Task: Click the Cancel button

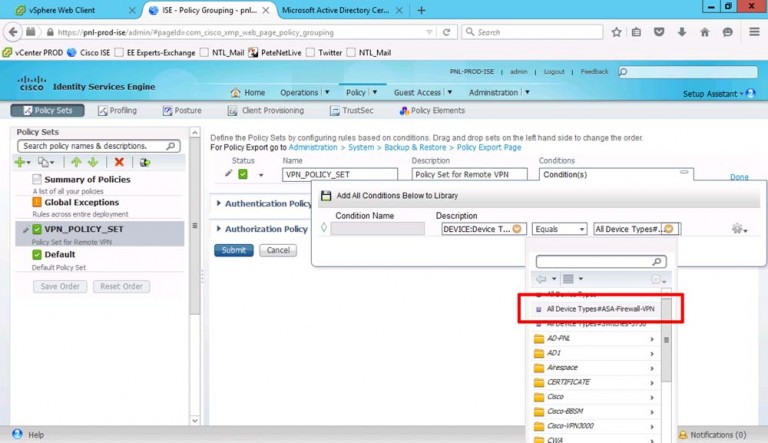Action: click(x=278, y=250)
